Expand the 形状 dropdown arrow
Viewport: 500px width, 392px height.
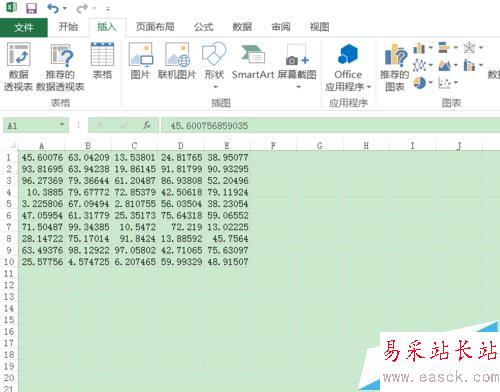(216, 87)
